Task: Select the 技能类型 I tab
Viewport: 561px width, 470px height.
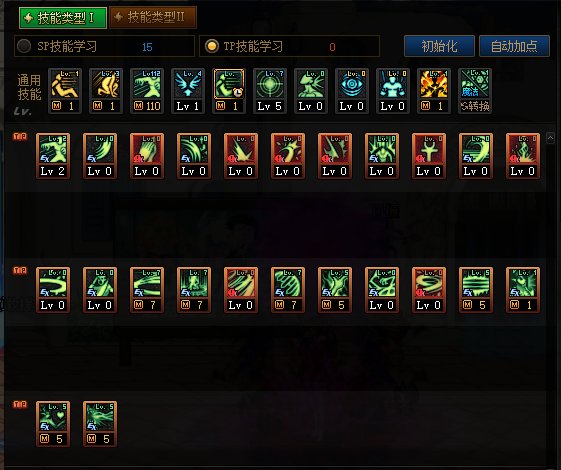Action: click(x=63, y=18)
